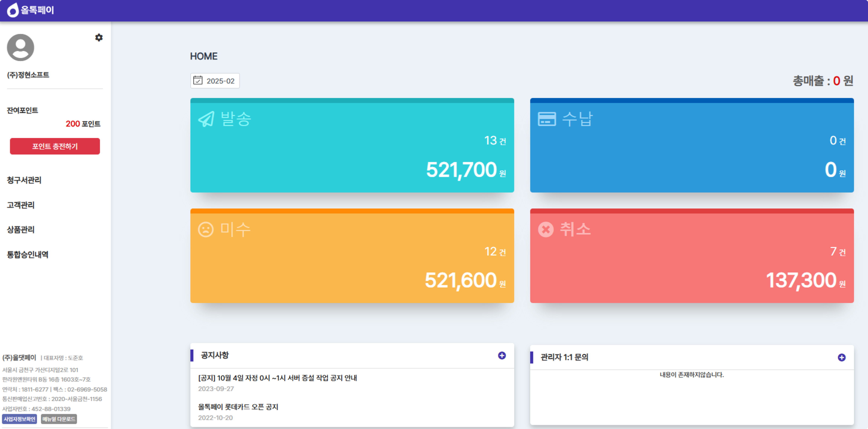Expand 관리자 1:1 문의 plus icon

(841, 358)
